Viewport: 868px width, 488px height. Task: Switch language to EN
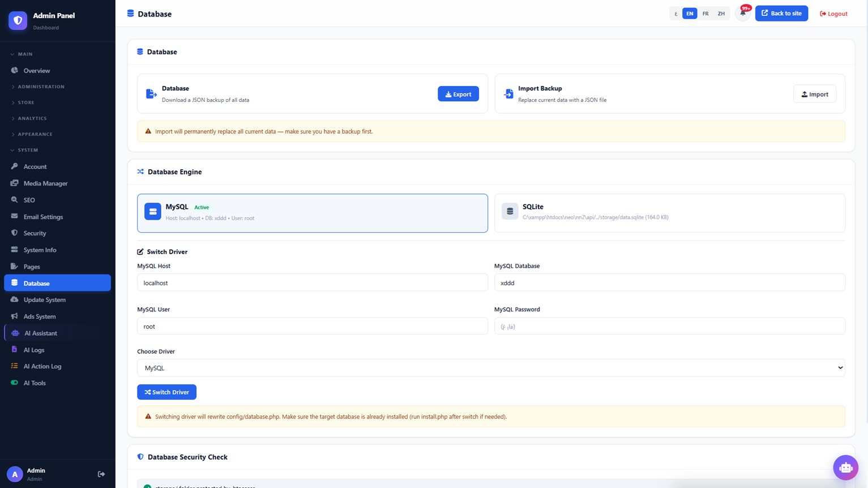tap(690, 14)
